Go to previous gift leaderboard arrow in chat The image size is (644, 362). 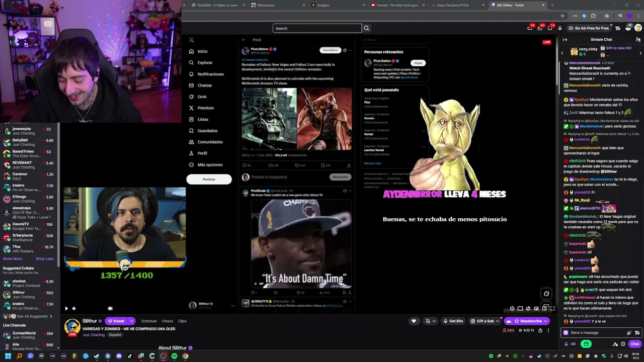562,53
